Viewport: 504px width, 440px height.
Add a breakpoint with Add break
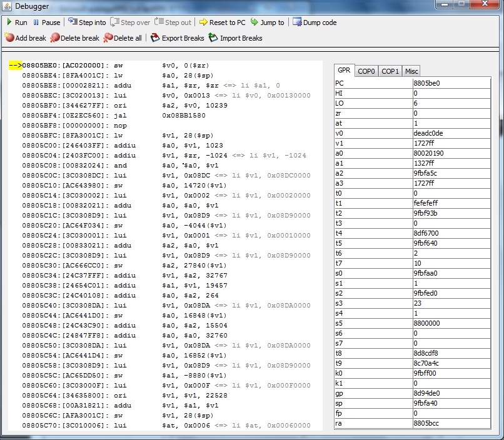(x=25, y=38)
